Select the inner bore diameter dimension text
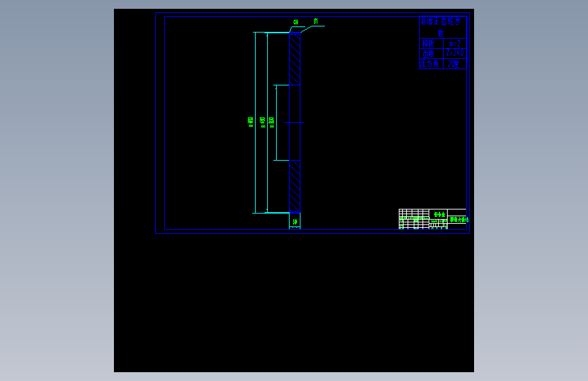This screenshot has width=588, height=381. (271, 122)
